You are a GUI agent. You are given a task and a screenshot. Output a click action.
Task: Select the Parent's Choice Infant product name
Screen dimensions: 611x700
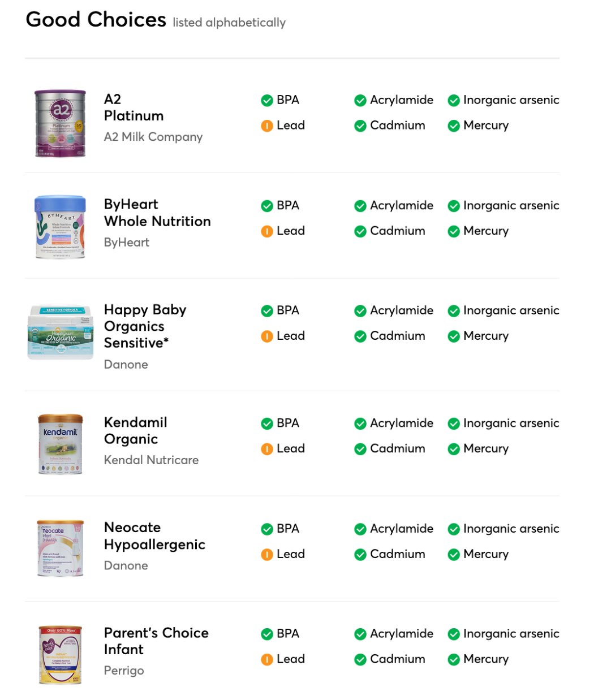click(x=156, y=641)
